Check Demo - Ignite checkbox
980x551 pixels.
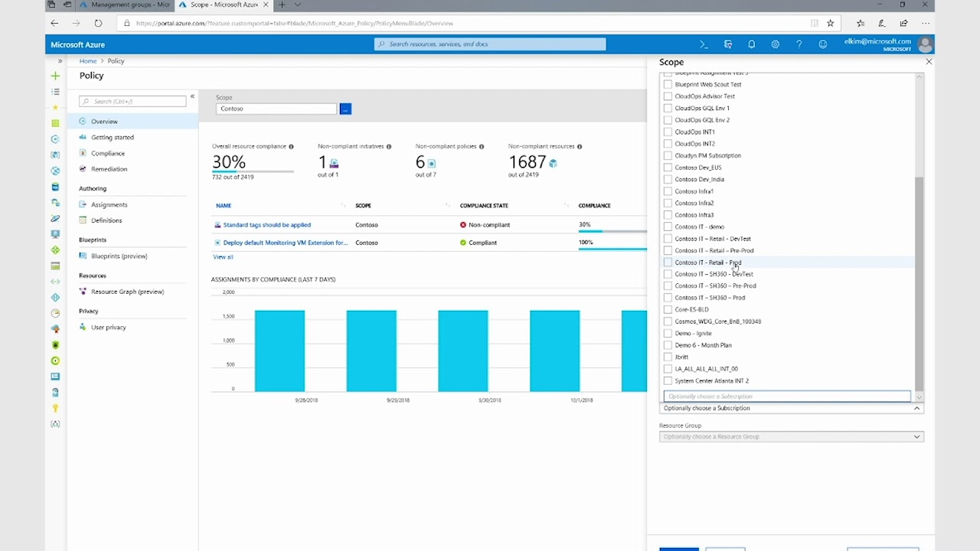pos(668,333)
